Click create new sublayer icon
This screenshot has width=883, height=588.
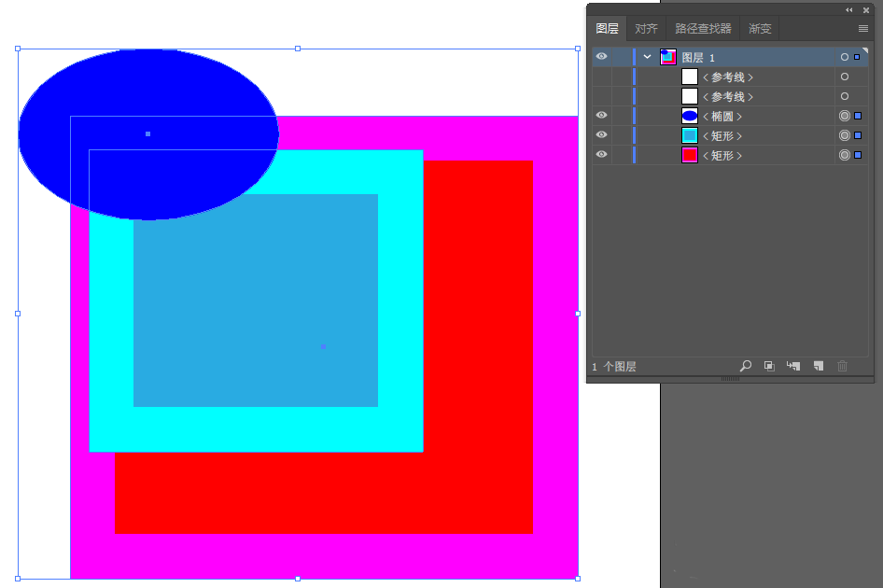click(x=793, y=366)
